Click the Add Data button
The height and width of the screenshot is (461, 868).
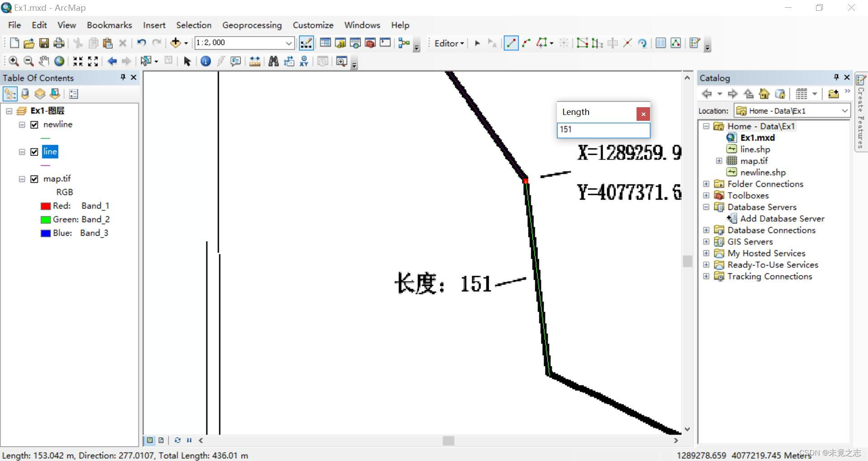tap(176, 43)
